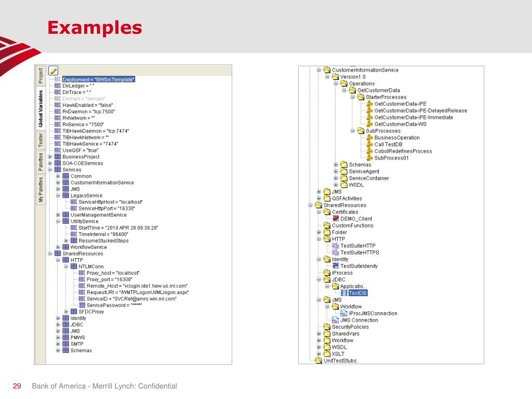Select GetCustomerData-iPE-DelayedRelease process
Image resolution: width=532 pixels, height=399 pixels.
[421, 111]
